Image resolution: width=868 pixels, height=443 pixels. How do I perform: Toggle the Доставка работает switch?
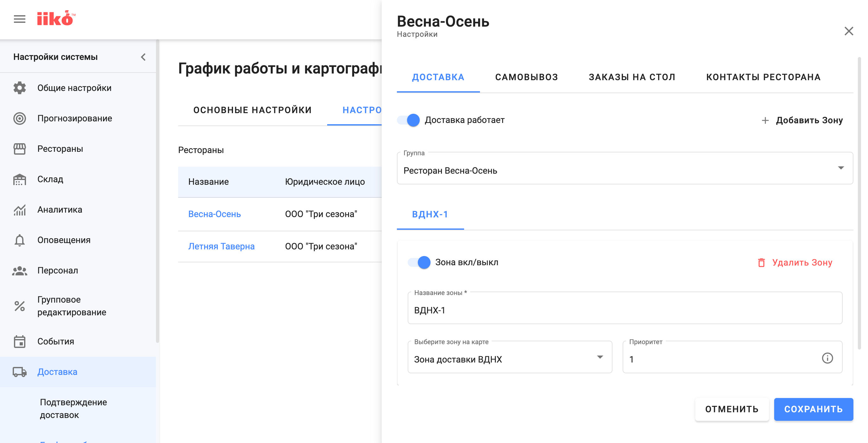[x=409, y=120]
